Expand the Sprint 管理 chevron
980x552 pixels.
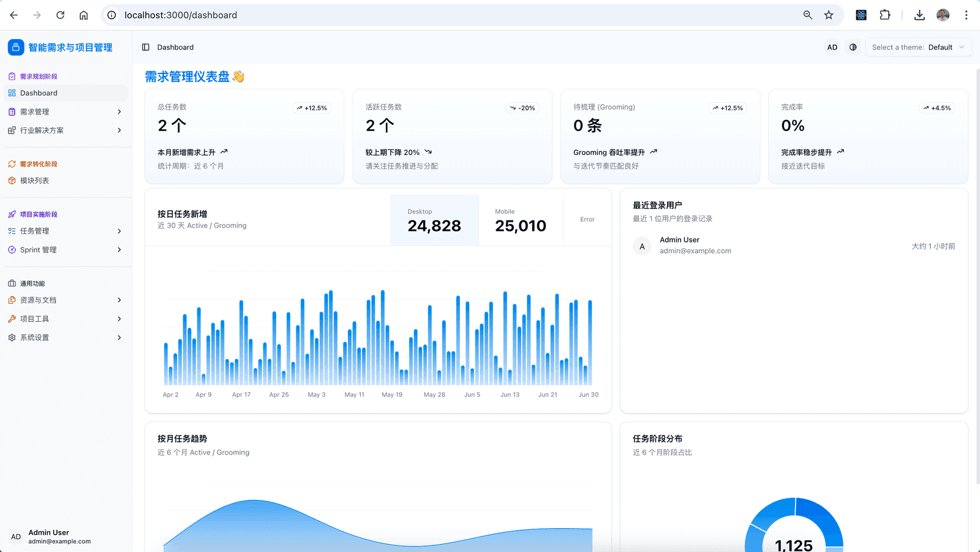pos(120,249)
